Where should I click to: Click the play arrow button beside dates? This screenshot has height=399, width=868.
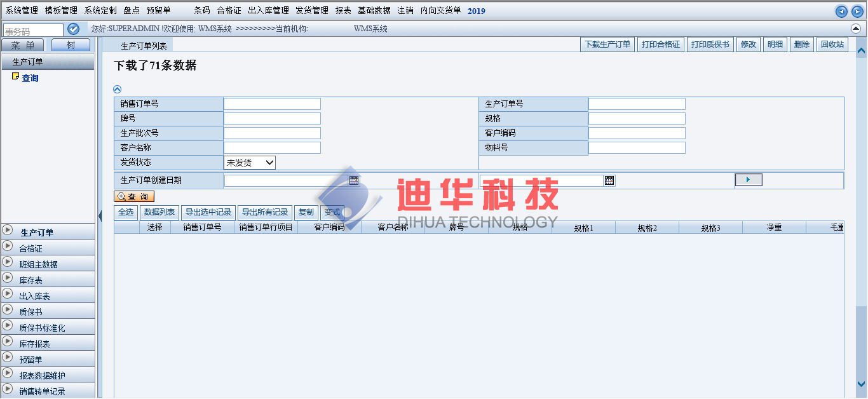tap(749, 180)
